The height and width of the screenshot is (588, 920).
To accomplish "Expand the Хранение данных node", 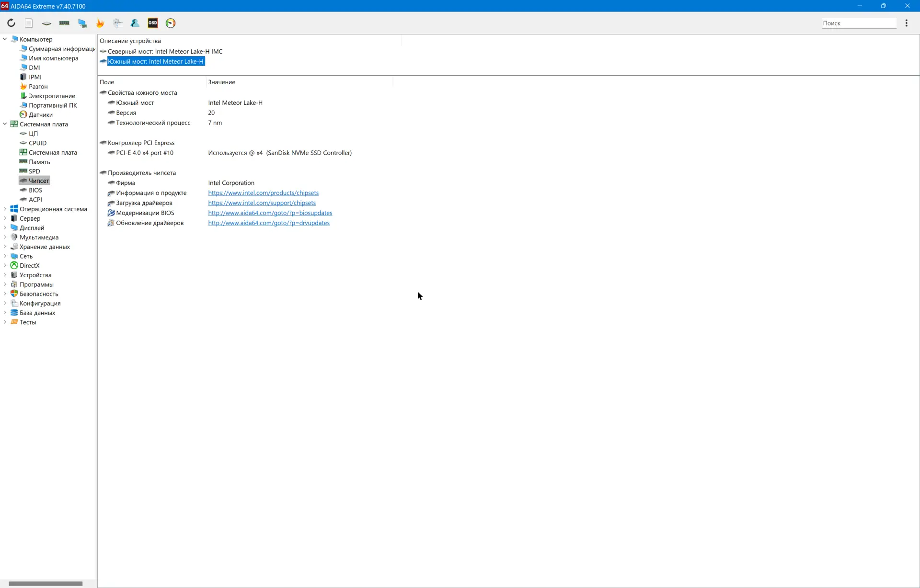I will (x=5, y=247).
